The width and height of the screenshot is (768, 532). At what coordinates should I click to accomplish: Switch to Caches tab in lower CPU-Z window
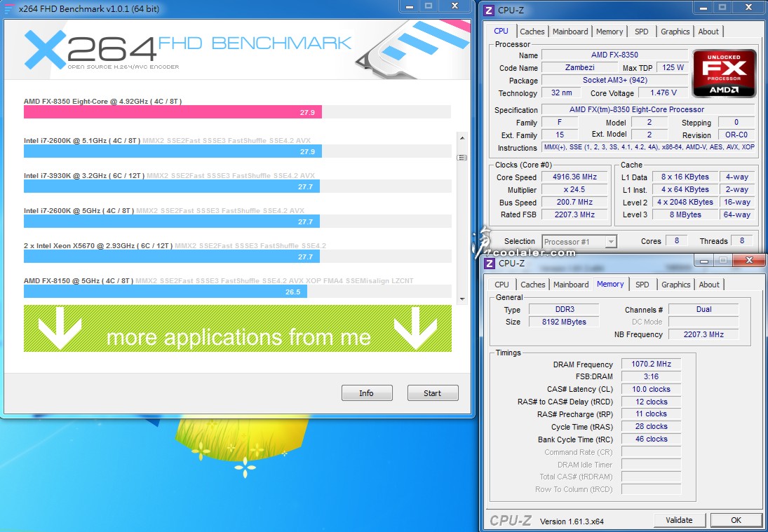pos(532,285)
